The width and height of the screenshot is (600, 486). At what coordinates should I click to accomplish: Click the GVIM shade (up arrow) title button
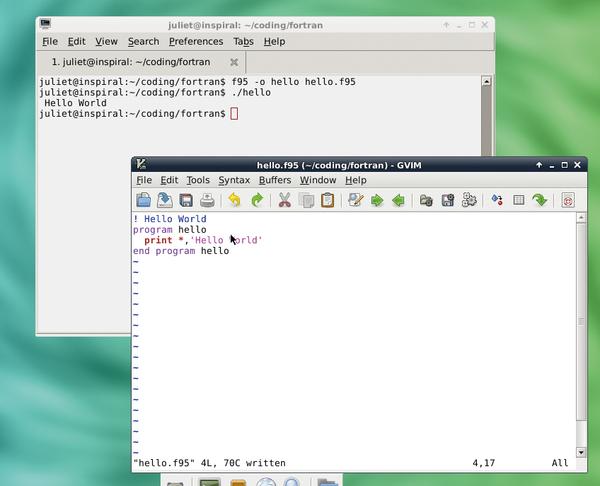click(539, 165)
